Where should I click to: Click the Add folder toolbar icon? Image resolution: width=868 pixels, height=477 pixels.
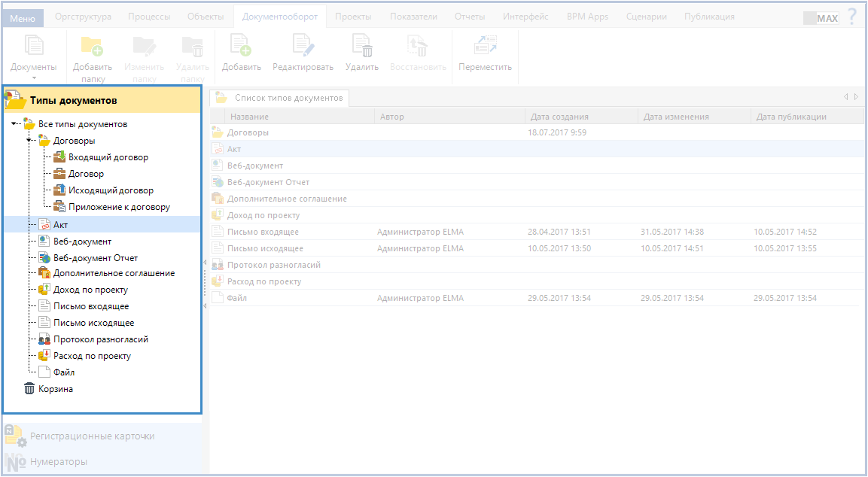[92, 47]
